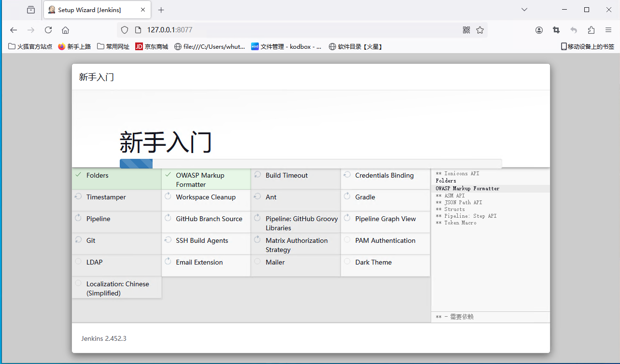Click the Credentials Binding spinner icon
620x364 pixels.
[347, 175]
